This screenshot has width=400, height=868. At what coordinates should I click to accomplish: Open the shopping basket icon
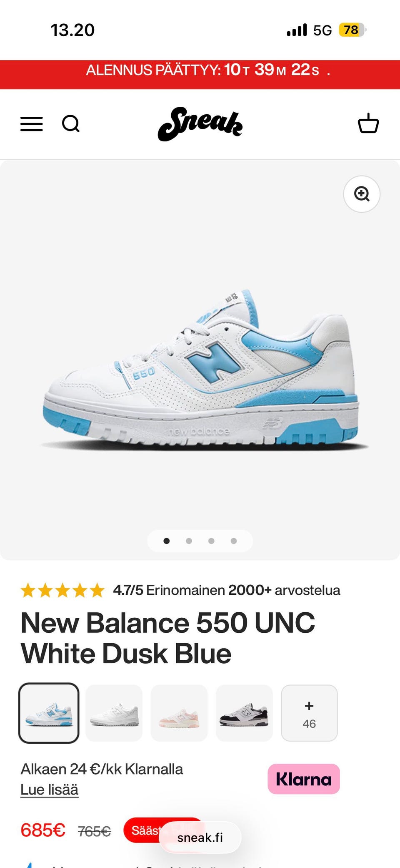(x=368, y=123)
